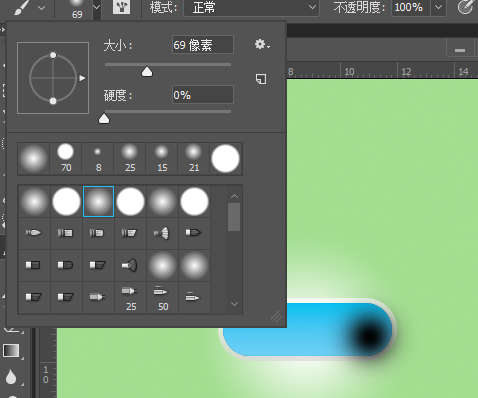478x398 pixels.
Task: Select the highlighted soft round brush preset
Action: [98, 201]
